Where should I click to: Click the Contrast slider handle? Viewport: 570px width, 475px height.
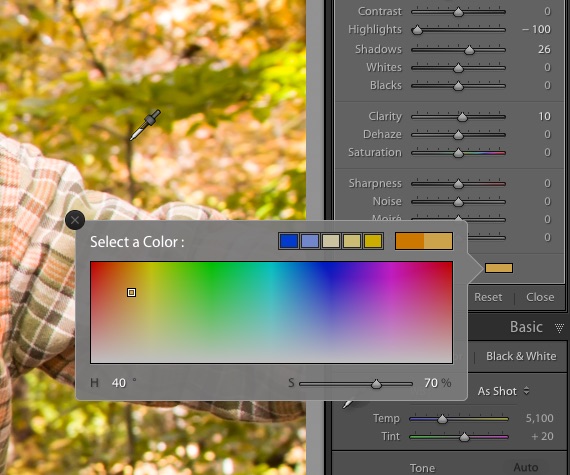click(x=458, y=12)
